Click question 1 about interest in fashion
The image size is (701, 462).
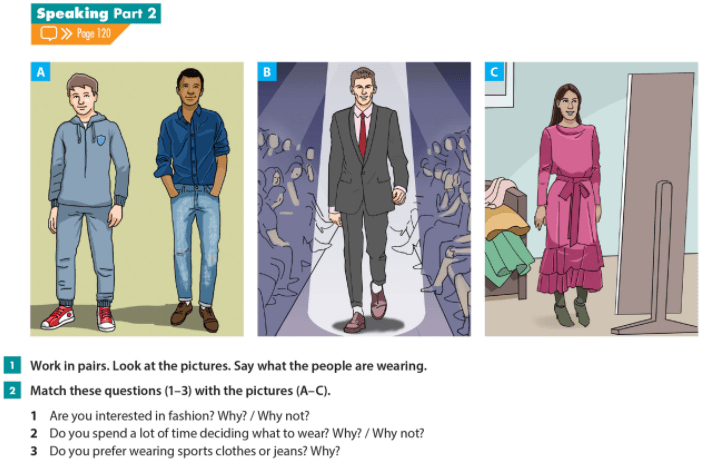[179, 416]
